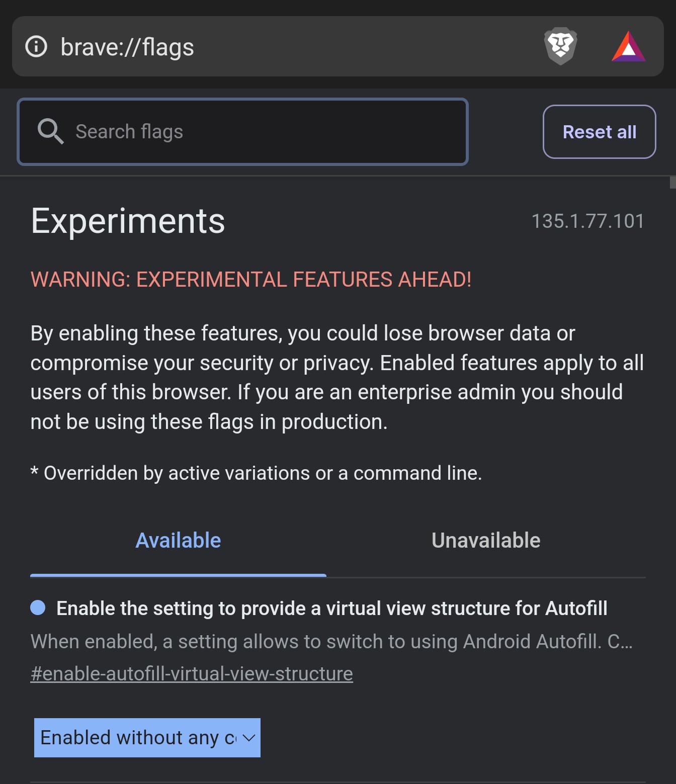
Task: Open Brave Shields lion icon
Action: coord(560,46)
